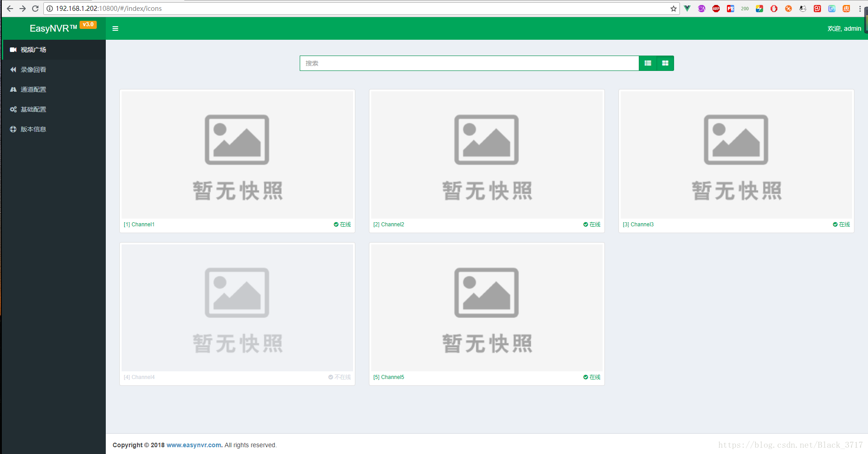This screenshot has height=454, width=868.
Task: Click Channel5 online status check icon
Action: (585, 377)
